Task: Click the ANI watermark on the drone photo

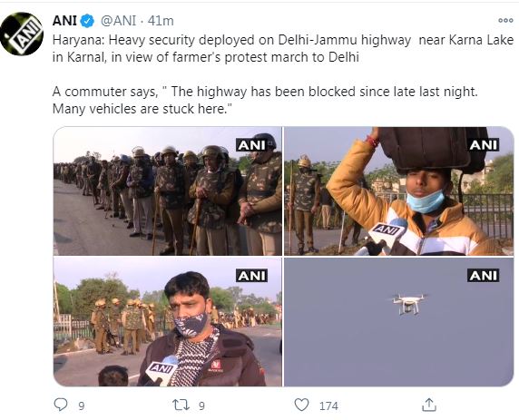Action: pos(484,276)
